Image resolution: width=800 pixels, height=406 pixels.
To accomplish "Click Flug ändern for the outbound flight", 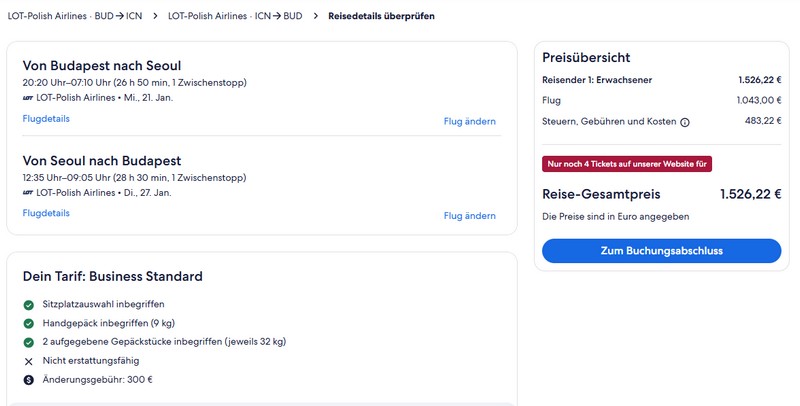I will [x=469, y=121].
